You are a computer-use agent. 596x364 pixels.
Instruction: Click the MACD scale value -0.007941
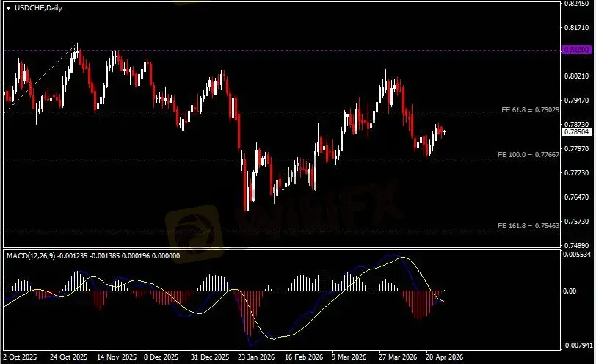coord(578,346)
